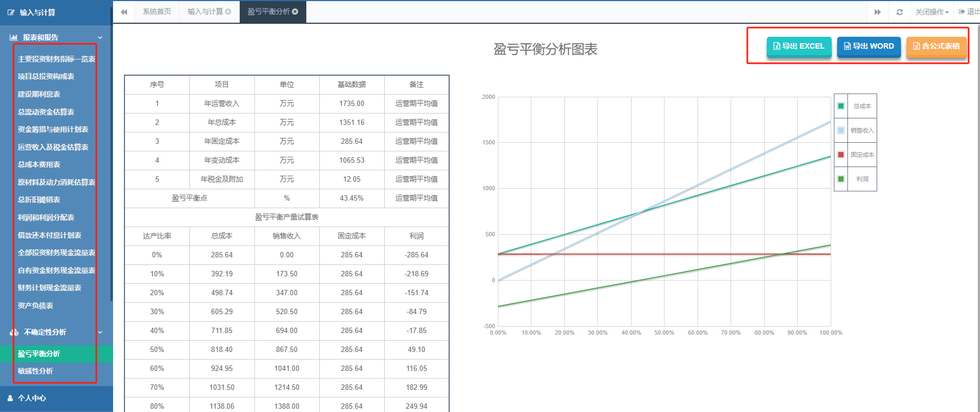Click the 100.00% x-axis label

[831, 333]
